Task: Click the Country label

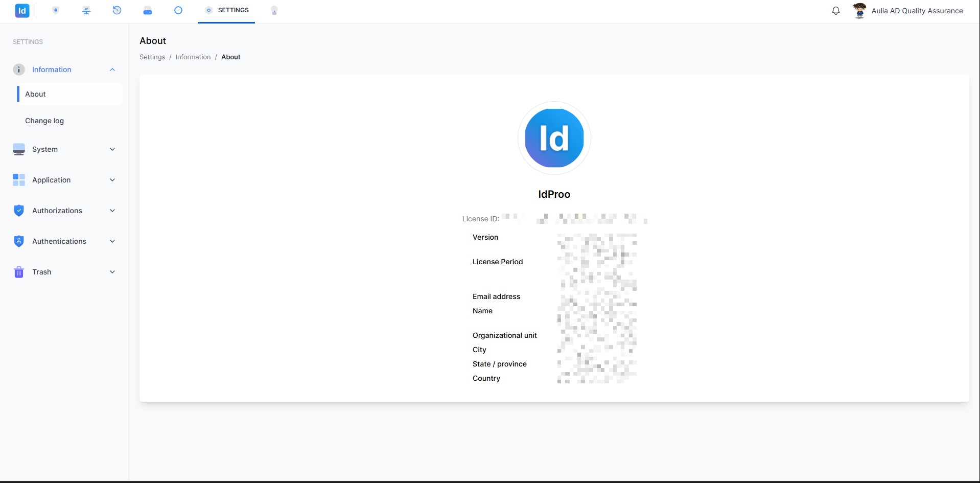Action: tap(486, 378)
